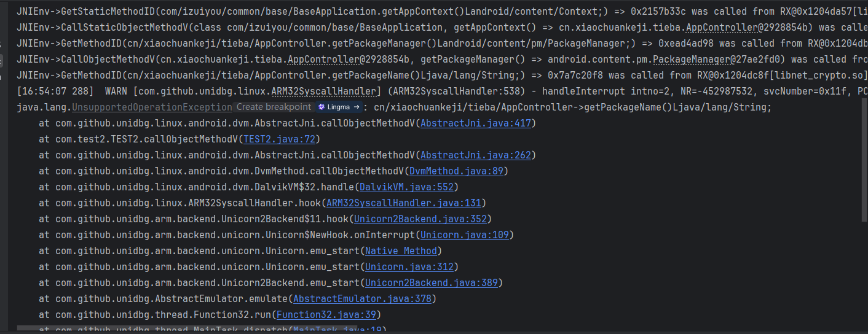This screenshot has height=334, width=868.
Task: Click the Lingma sparkle icon
Action: coord(322,107)
